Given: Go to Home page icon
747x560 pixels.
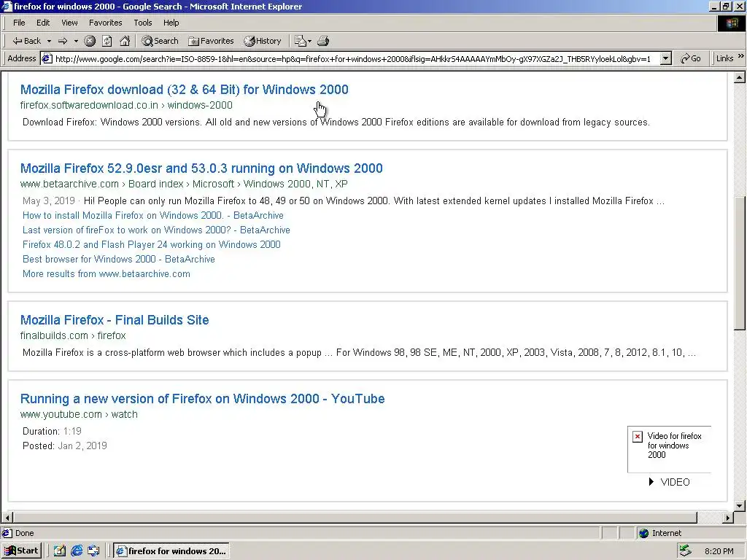Looking at the screenshot, I should click(x=125, y=41).
